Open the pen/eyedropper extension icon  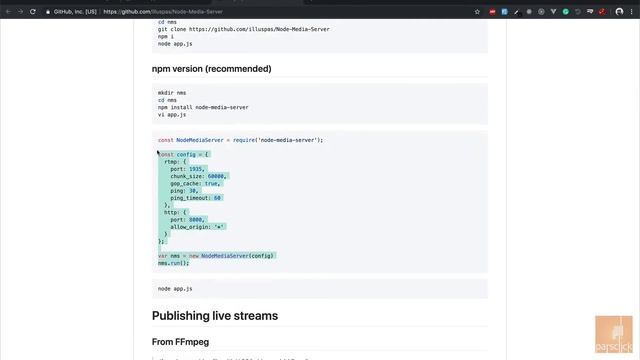coord(517,12)
